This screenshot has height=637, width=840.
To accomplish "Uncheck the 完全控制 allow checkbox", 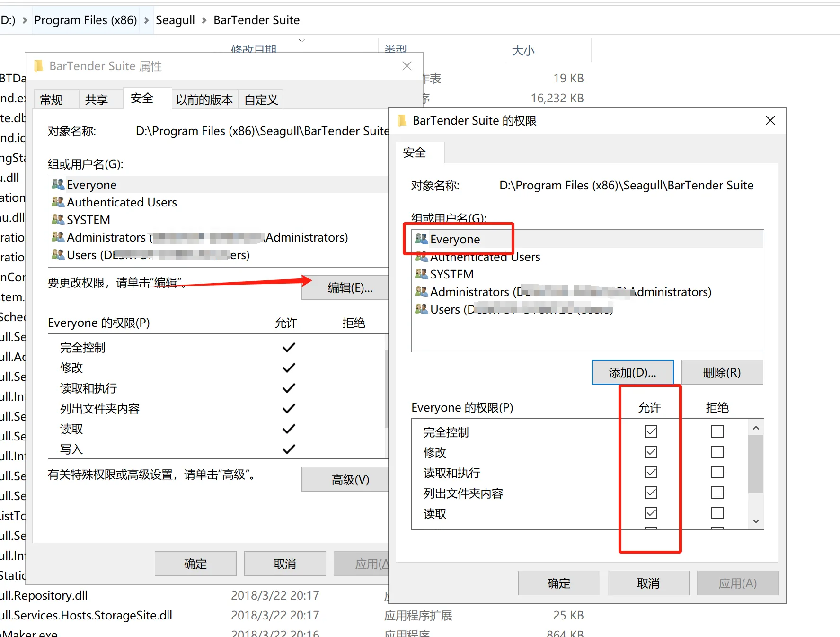I will coord(651,431).
